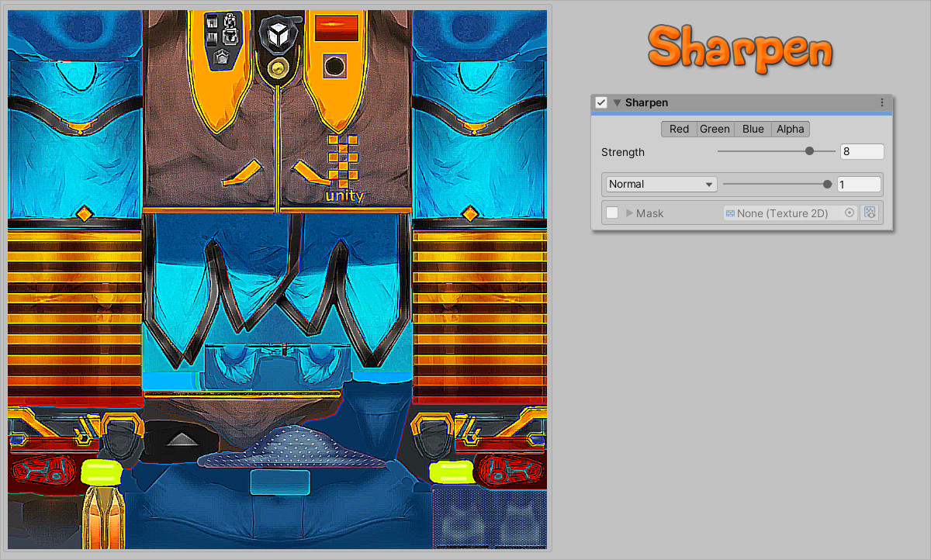Toggle the Green channel button
The height and width of the screenshot is (560, 931).
click(x=715, y=129)
